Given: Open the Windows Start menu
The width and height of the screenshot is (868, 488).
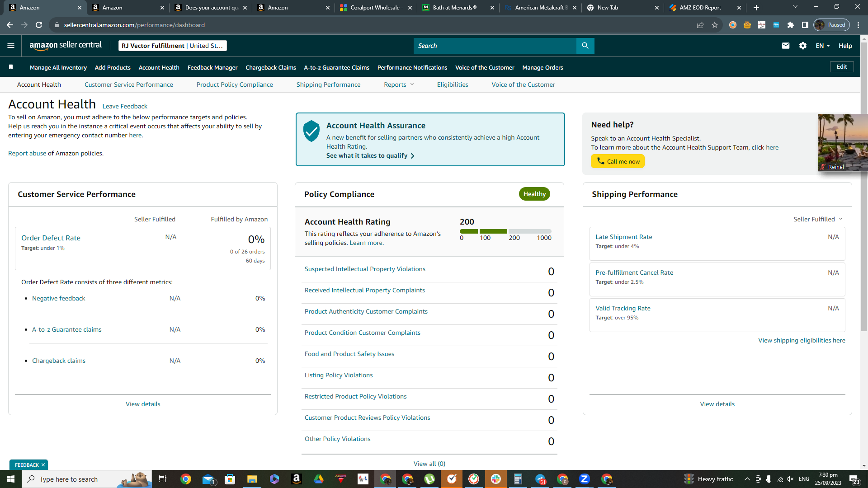Looking at the screenshot, I should pyautogui.click(x=11, y=479).
